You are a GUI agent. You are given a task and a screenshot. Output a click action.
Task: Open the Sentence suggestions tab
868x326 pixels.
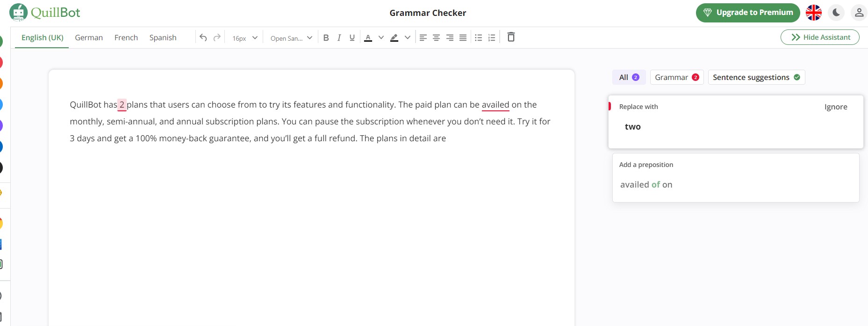point(756,77)
